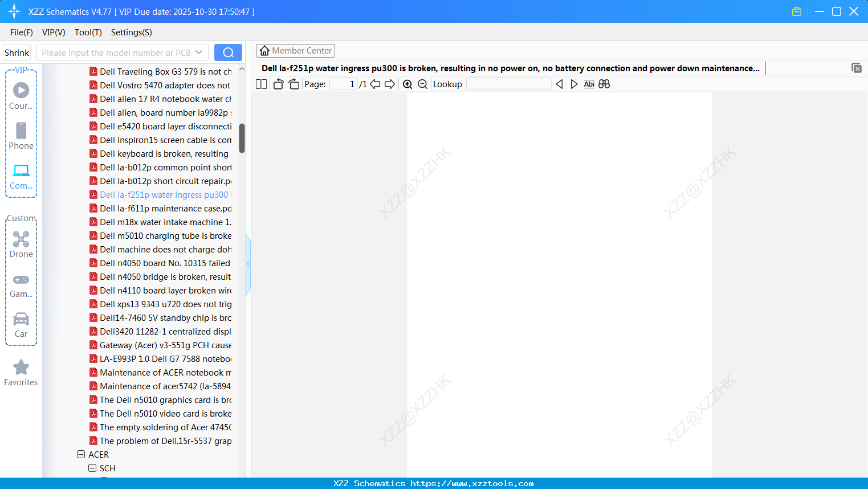Toggle the two-page split view icon
This screenshot has width=868, height=489.
(x=261, y=84)
